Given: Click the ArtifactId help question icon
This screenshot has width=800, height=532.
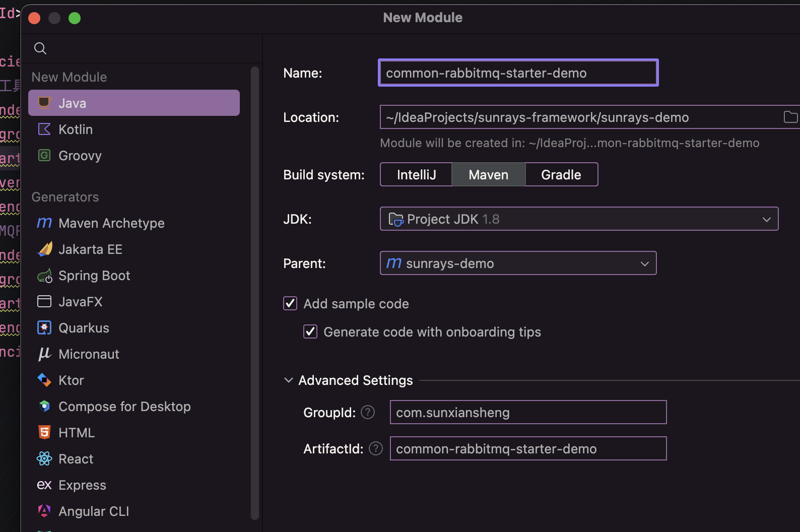Looking at the screenshot, I should pyautogui.click(x=376, y=448).
